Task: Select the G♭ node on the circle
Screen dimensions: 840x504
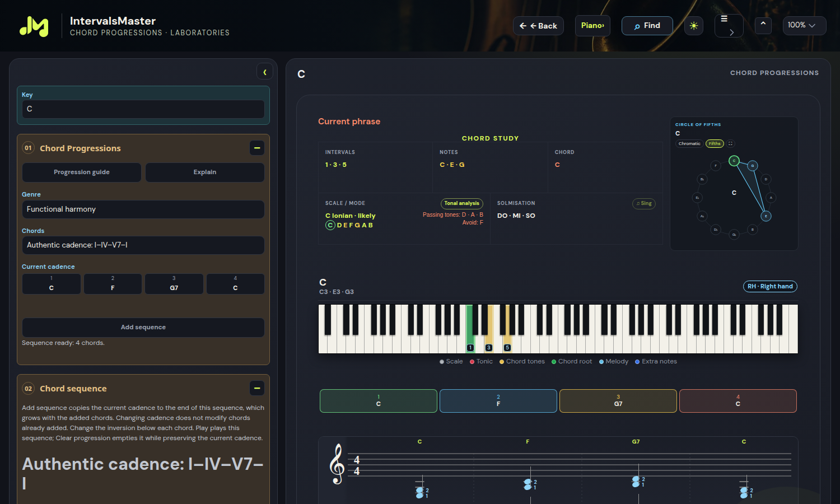Action: (x=734, y=235)
